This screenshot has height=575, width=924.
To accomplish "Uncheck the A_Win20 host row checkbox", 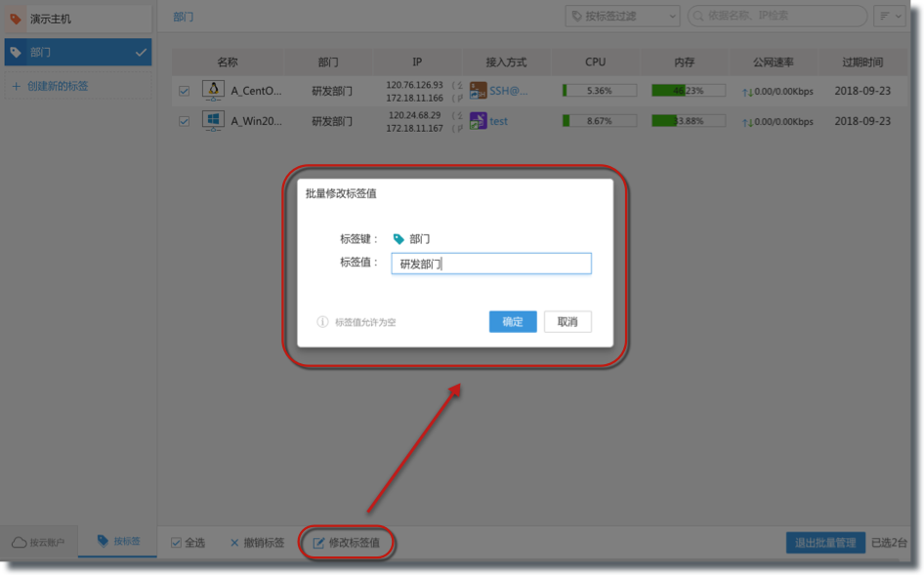I will (x=184, y=121).
